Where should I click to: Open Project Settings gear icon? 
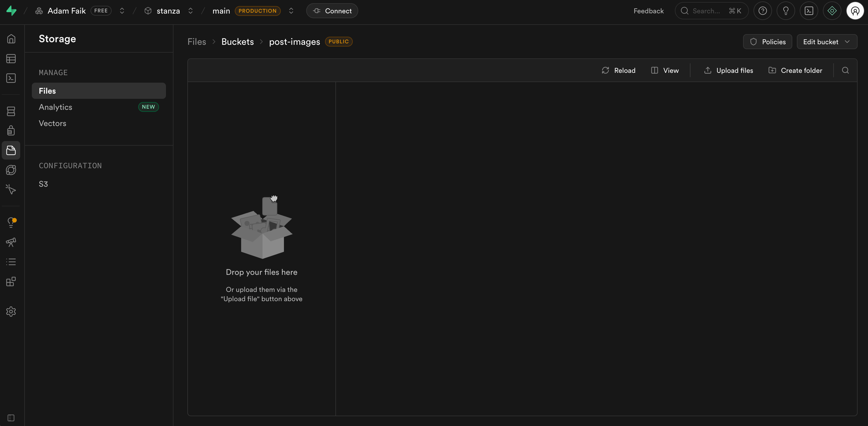[x=11, y=311]
